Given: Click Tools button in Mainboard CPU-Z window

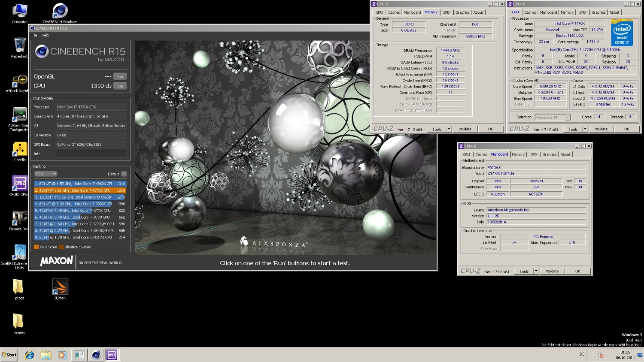Looking at the screenshot, I should tap(524, 271).
